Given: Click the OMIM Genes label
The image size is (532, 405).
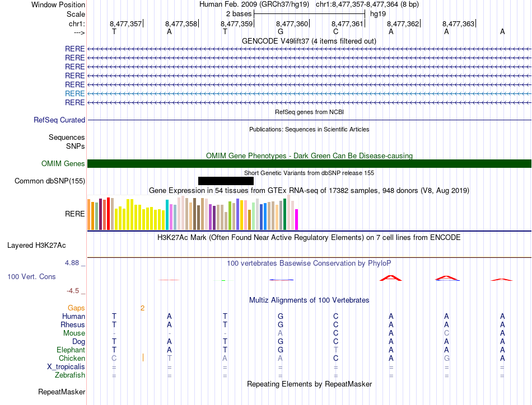Looking at the screenshot, I should click(x=63, y=164).
